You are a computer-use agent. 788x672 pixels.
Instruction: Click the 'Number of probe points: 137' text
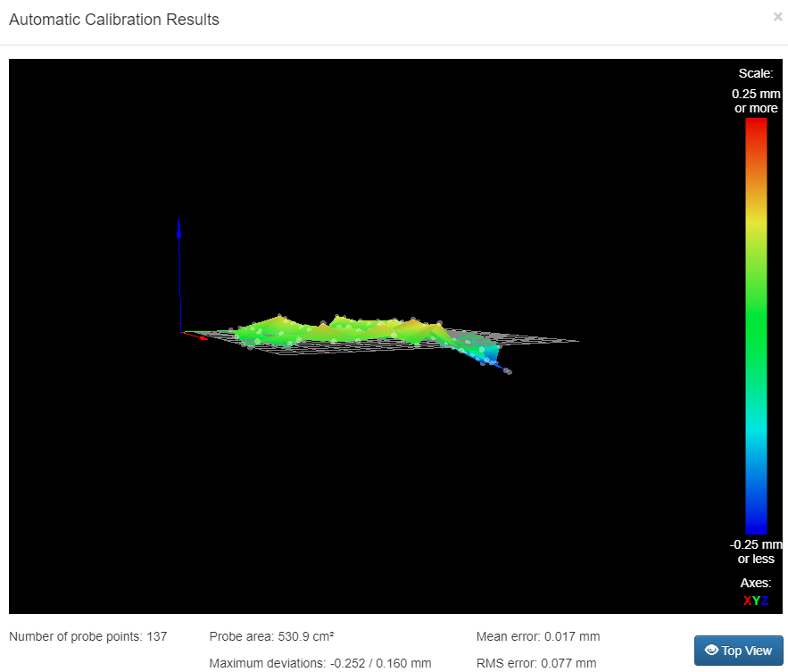[88, 636]
